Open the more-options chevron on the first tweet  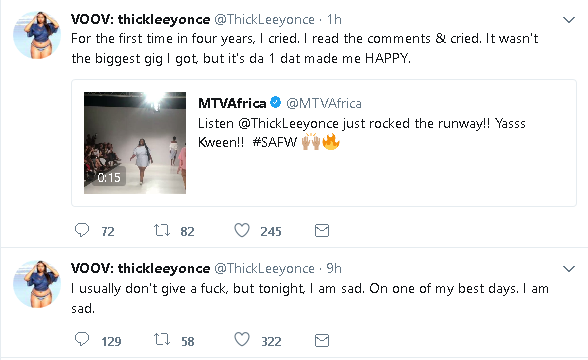(x=569, y=20)
